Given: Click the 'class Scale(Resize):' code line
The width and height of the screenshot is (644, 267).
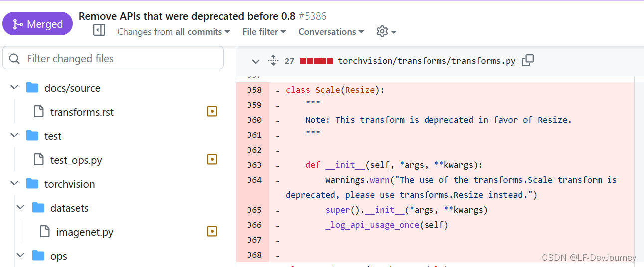Looking at the screenshot, I should [335, 90].
